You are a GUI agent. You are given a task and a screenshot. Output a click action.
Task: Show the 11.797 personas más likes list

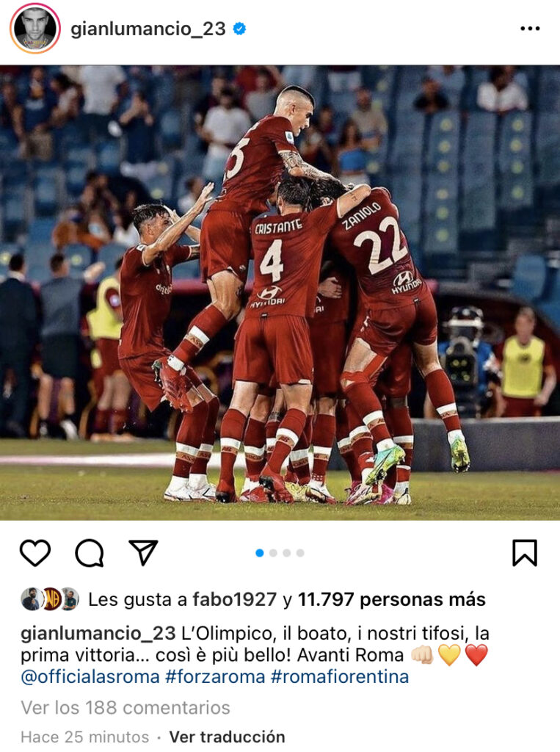coord(392,599)
